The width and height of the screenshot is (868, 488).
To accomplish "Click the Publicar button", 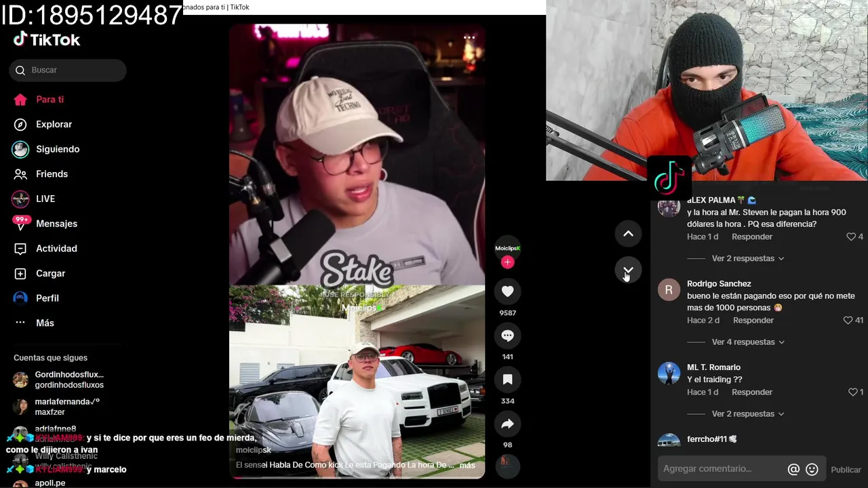I will [x=846, y=470].
